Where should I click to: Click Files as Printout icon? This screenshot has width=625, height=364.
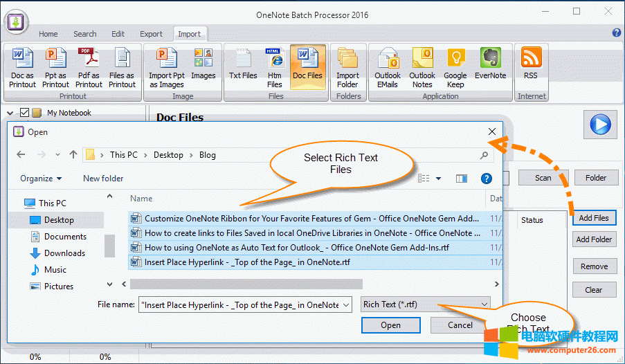(122, 67)
